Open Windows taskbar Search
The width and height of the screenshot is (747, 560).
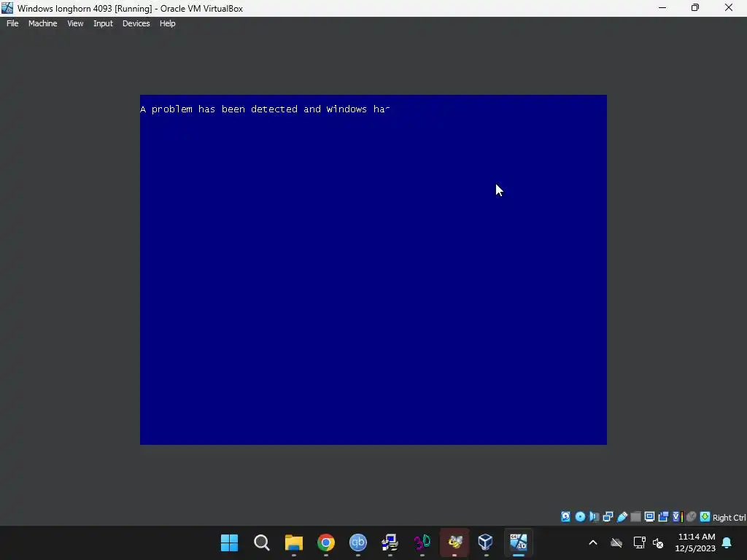pyautogui.click(x=262, y=542)
